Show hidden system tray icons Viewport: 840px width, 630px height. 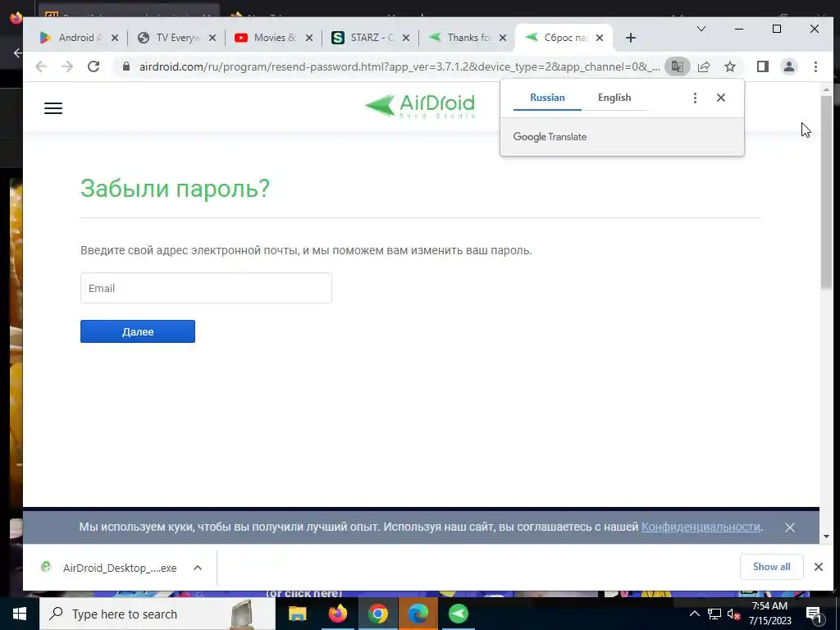(694, 614)
